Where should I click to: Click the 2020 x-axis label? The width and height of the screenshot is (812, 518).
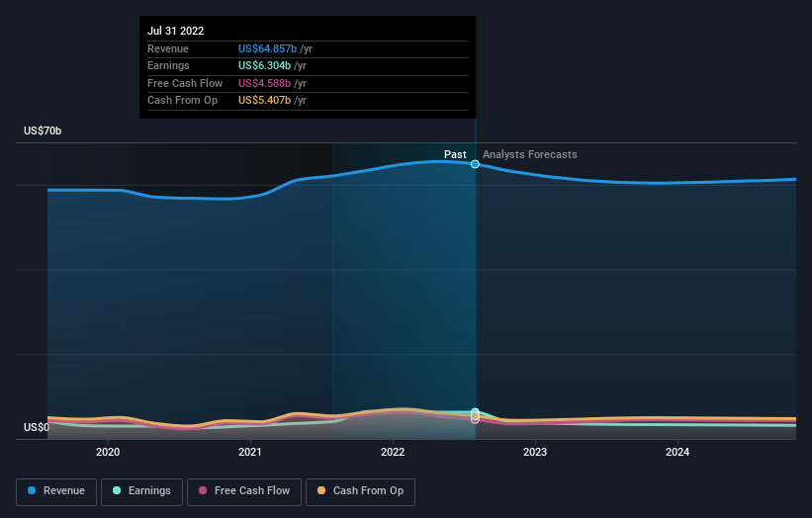click(108, 452)
